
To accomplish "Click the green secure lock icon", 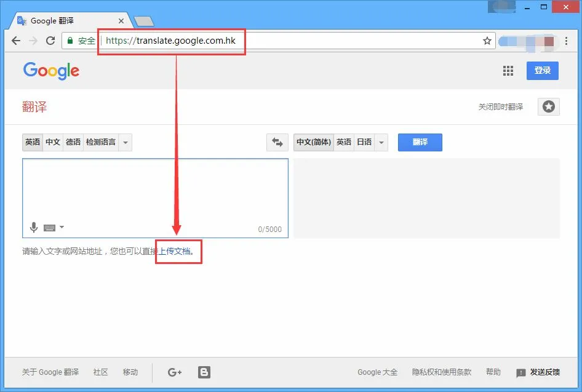I will 70,41.
